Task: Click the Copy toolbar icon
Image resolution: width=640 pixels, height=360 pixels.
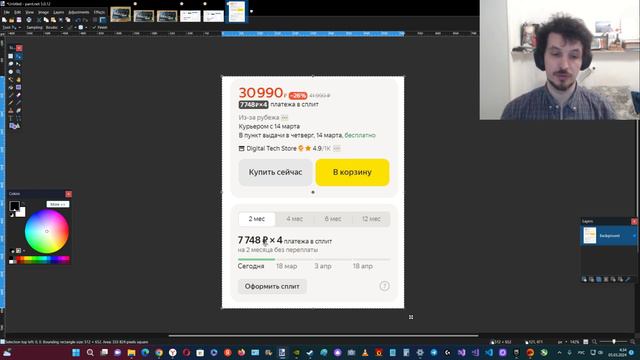Action: tap(46, 20)
